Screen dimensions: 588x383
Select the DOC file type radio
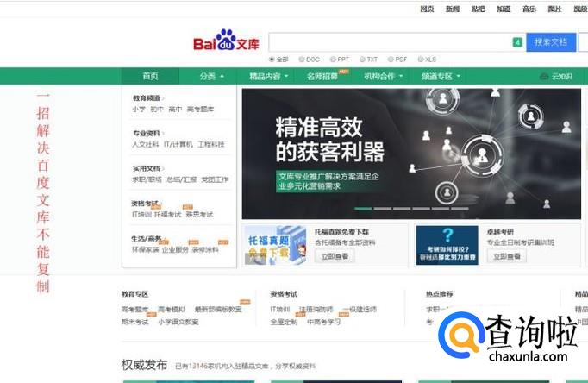tap(302, 60)
